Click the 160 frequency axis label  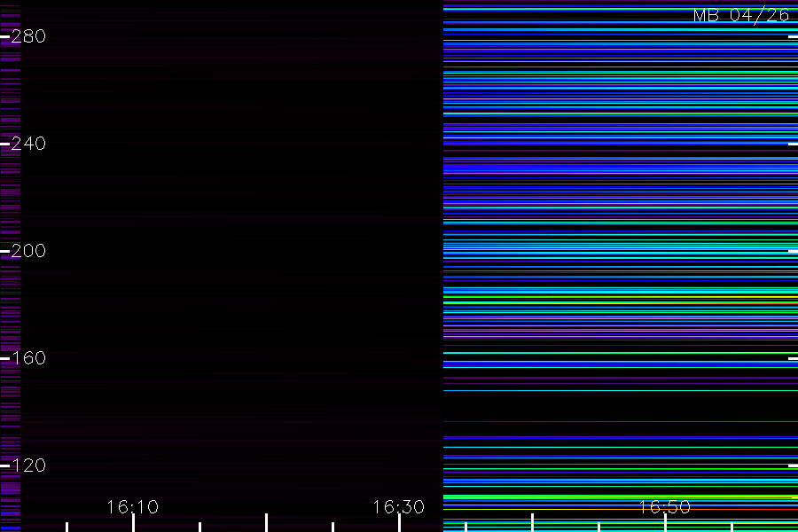pos(28,358)
